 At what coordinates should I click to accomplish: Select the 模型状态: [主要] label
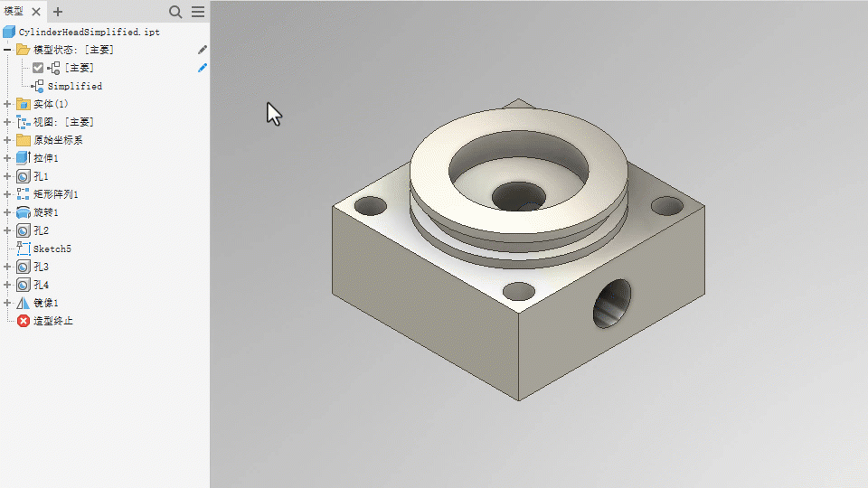tap(73, 50)
